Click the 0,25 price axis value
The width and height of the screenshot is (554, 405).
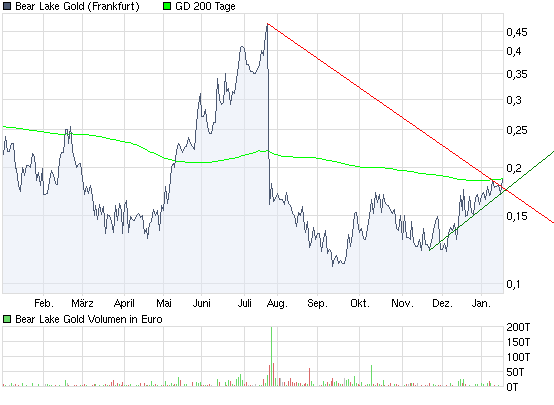pos(517,130)
